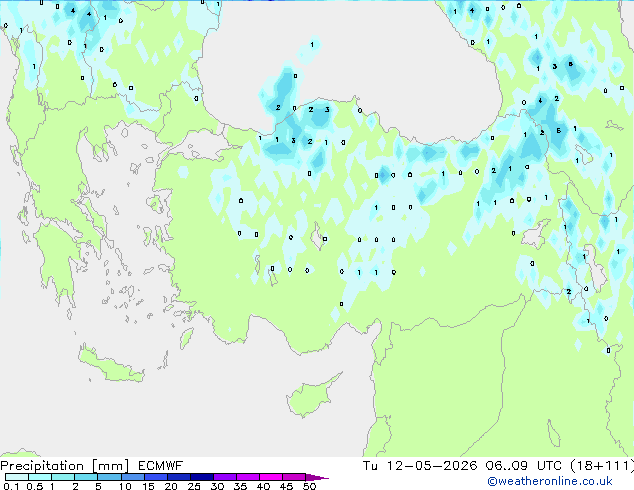Pick the 45 to 50 mm legend swatch
634x490 pixels.
pyautogui.click(x=294, y=477)
